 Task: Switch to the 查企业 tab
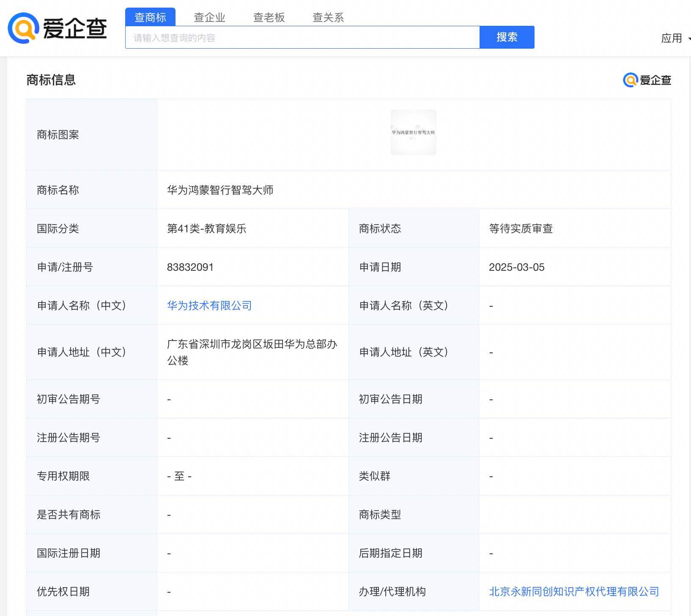click(209, 17)
